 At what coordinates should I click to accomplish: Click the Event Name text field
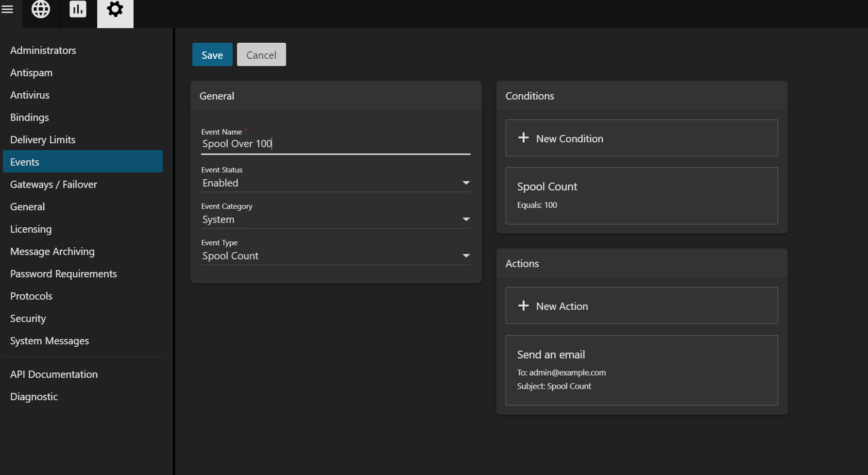tap(335, 144)
